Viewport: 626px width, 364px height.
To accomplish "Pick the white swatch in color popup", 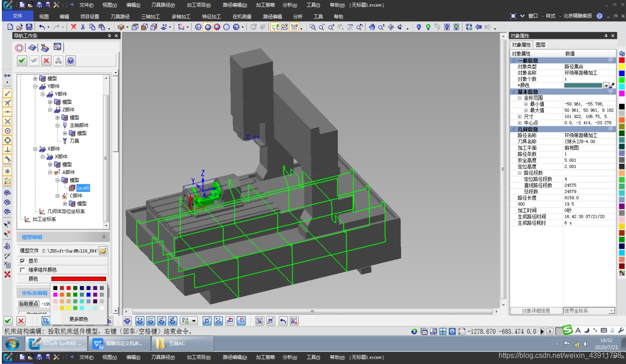I will pyautogui.click(x=102, y=308).
